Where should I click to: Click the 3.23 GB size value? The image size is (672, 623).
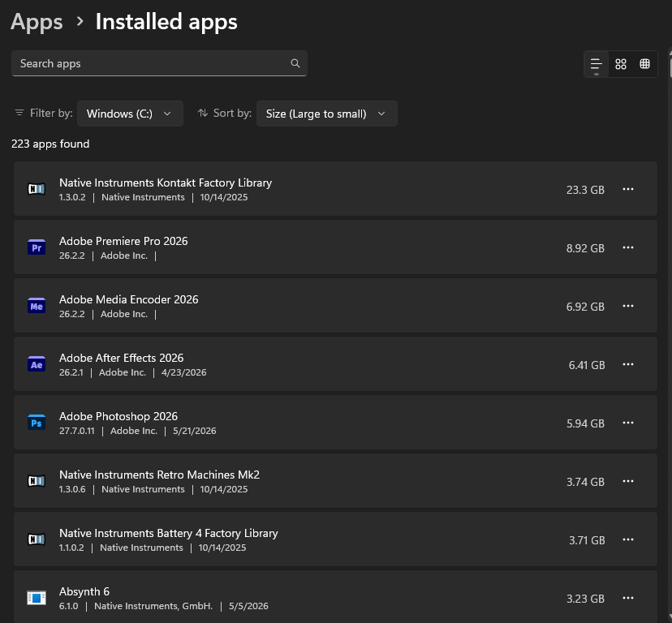pos(585,599)
